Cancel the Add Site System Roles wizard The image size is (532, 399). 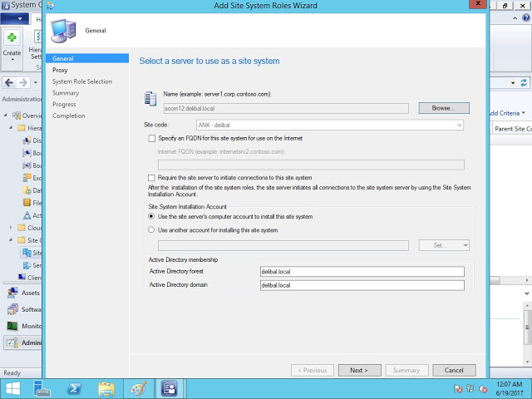click(454, 370)
